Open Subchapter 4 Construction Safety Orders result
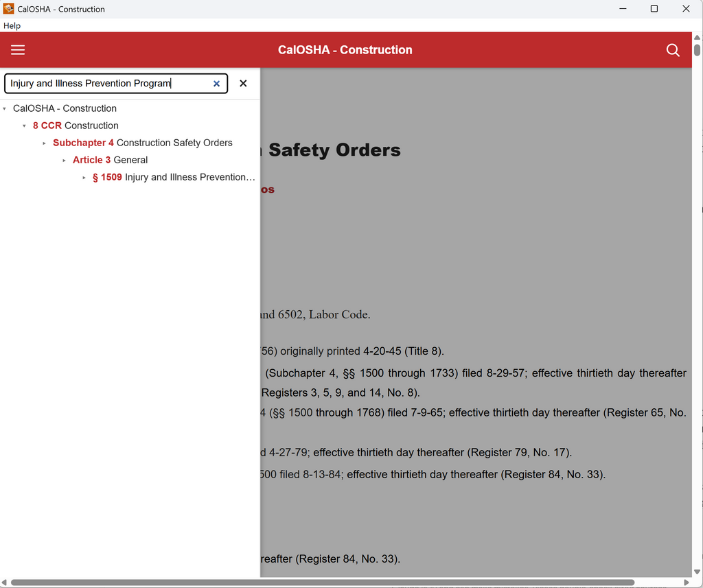Image resolution: width=703 pixels, height=588 pixels. (143, 143)
